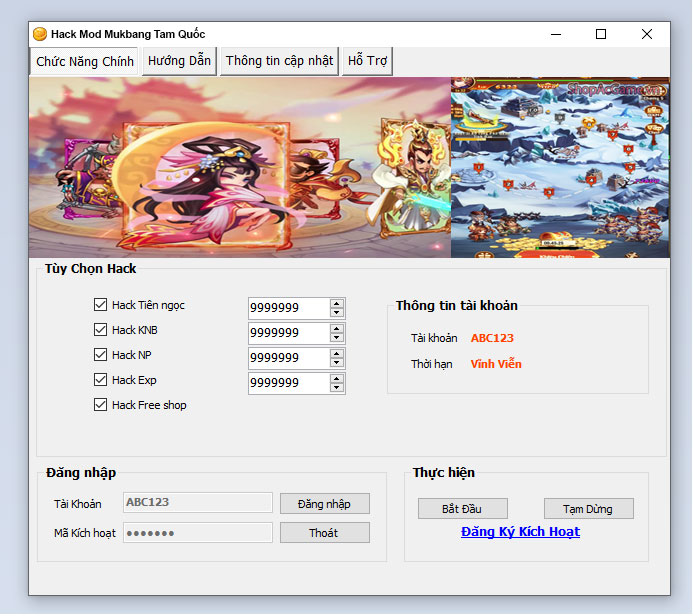Click up arrow on NP spinner
Image resolution: width=693 pixels, height=616 pixels.
337,353
